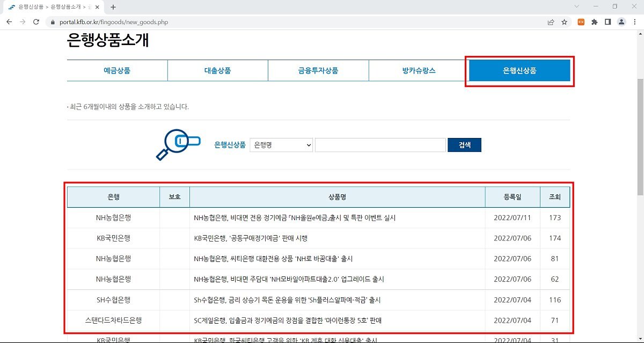Reload the current page

pos(36,22)
